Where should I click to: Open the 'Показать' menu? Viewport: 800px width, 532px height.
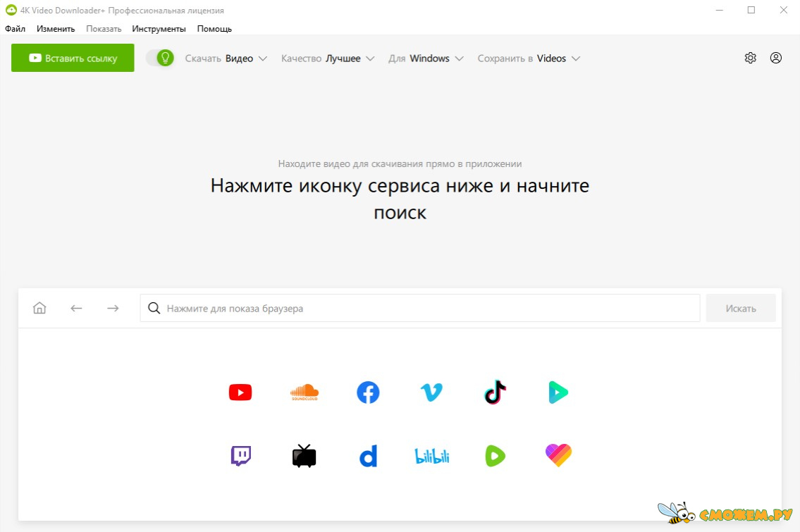[x=104, y=29]
